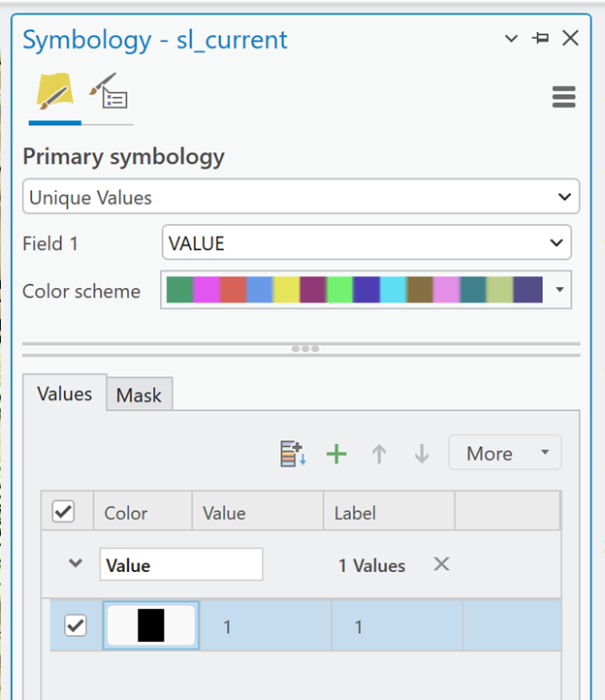
Task: Click the 1 Values count text
Action: click(372, 565)
